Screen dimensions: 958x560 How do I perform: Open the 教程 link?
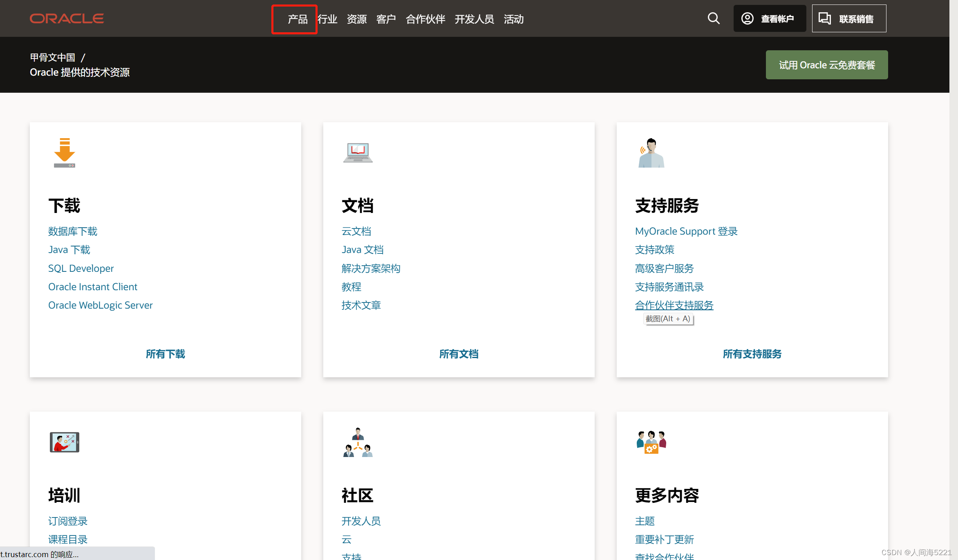click(x=351, y=287)
